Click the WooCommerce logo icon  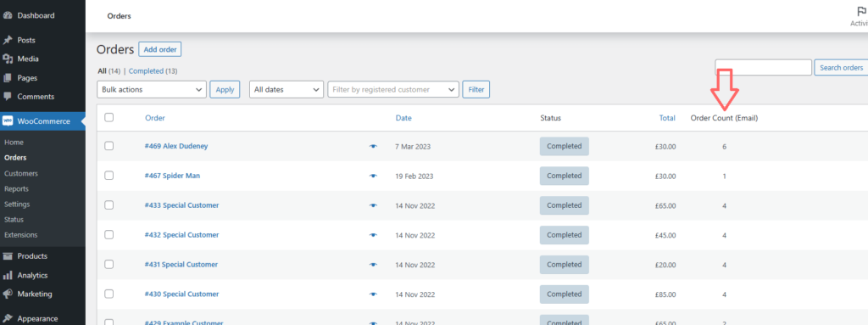pos(8,121)
